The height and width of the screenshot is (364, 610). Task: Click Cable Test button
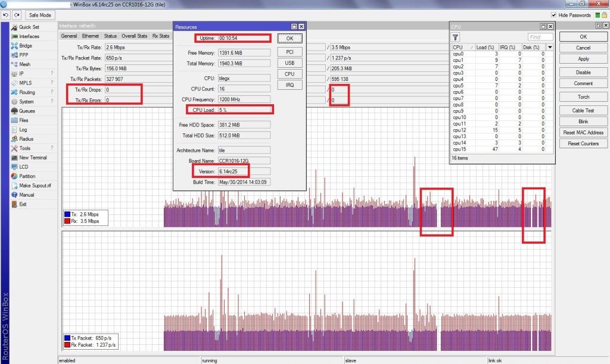[x=583, y=111]
